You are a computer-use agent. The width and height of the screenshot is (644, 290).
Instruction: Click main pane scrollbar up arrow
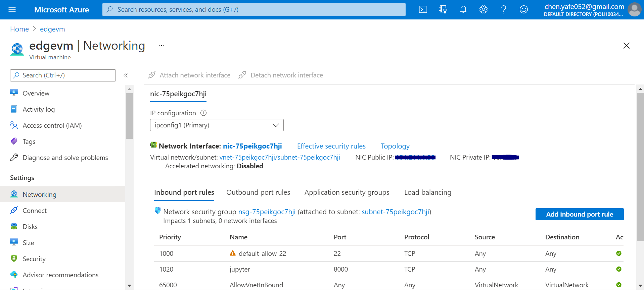tap(640, 89)
